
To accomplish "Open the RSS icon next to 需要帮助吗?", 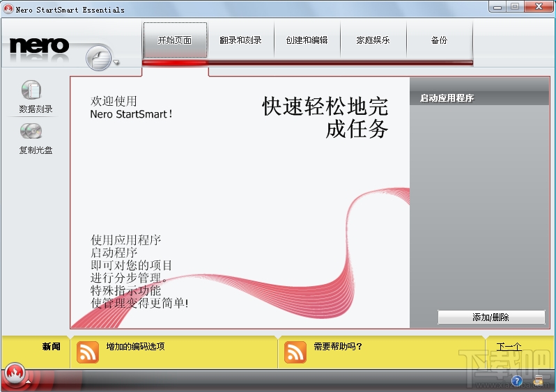I will (295, 352).
